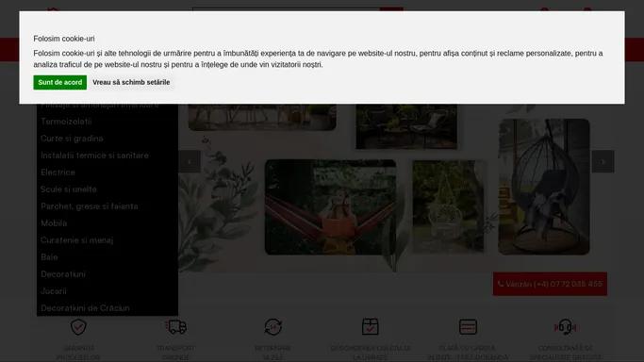644x362 pixels.
Task: Click the package check box icon
Action: pos(370,327)
